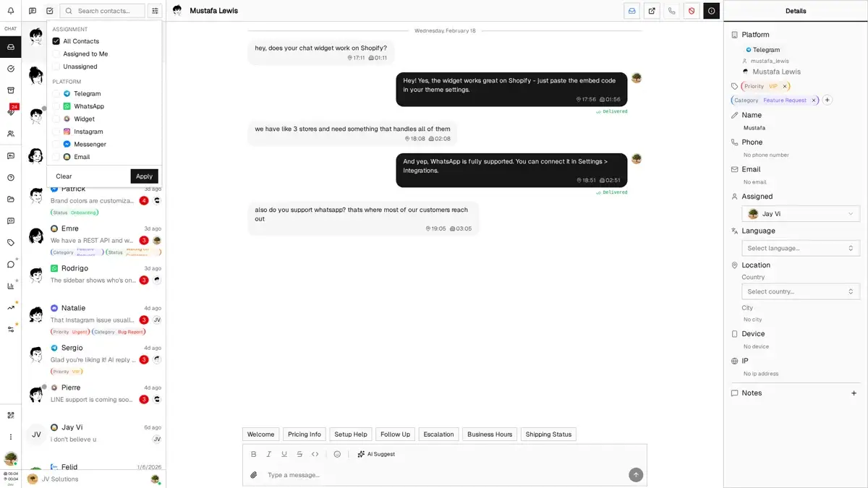The image size is (868, 488).
Task: Expand the Select language dropdown
Action: pos(801,248)
